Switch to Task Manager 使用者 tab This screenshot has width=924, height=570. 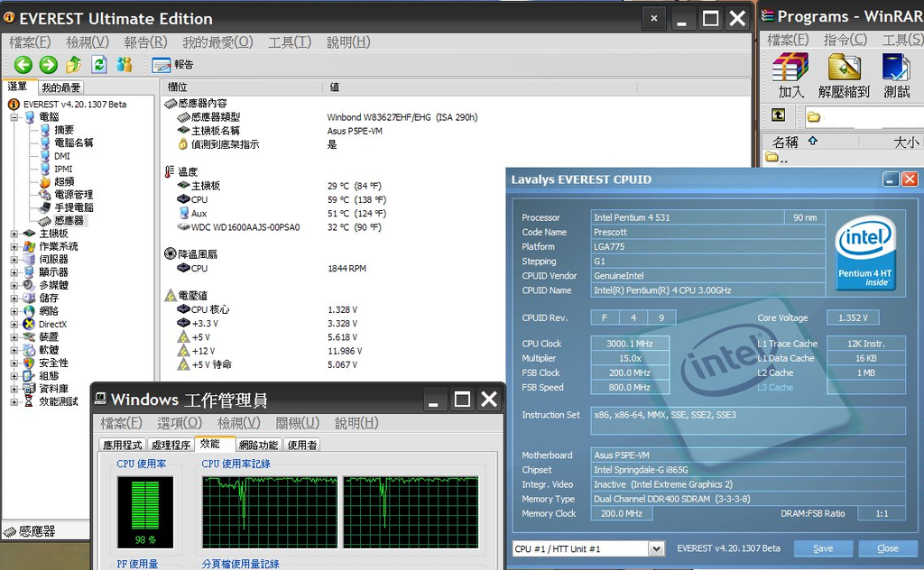pos(301,446)
